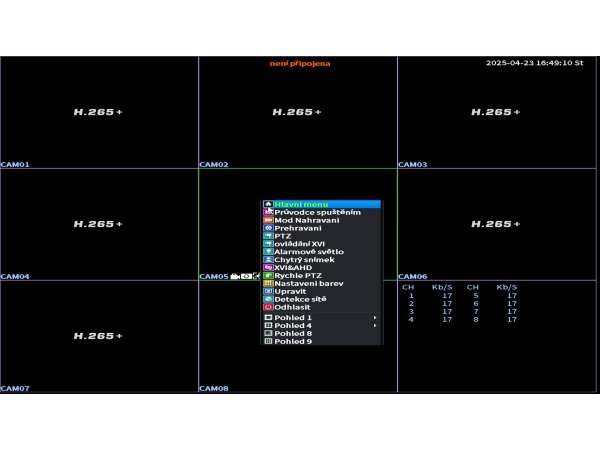Switch to Pohled 9 layout
This screenshot has height=450, width=600.
point(293,342)
